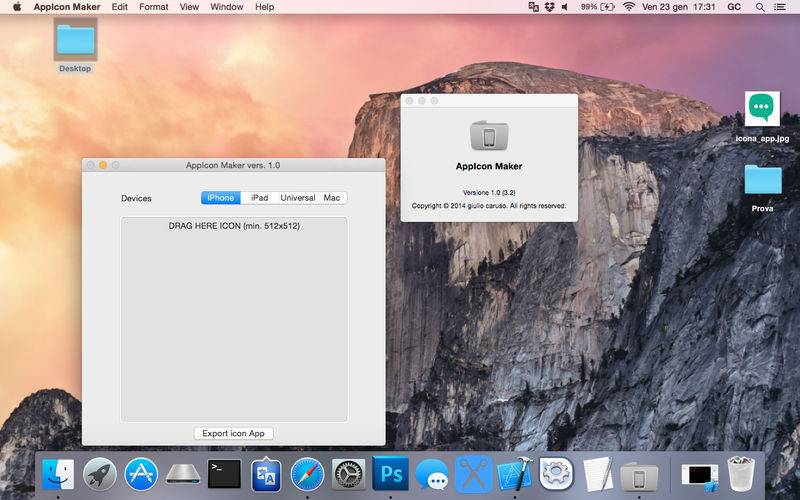
Task: Click AppIcon Maker name in About window
Action: point(489,166)
